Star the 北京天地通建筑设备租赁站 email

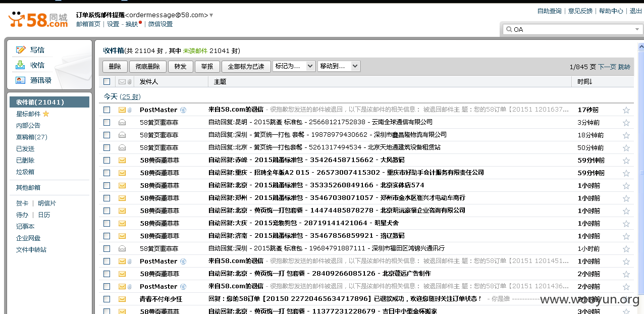[626, 148]
